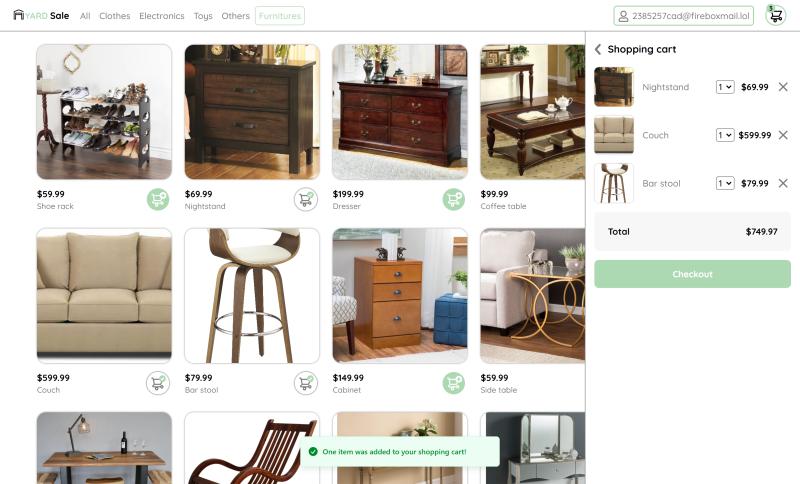Open the shopping cart icon in header
The height and width of the screenshot is (484, 800).
[776, 15]
